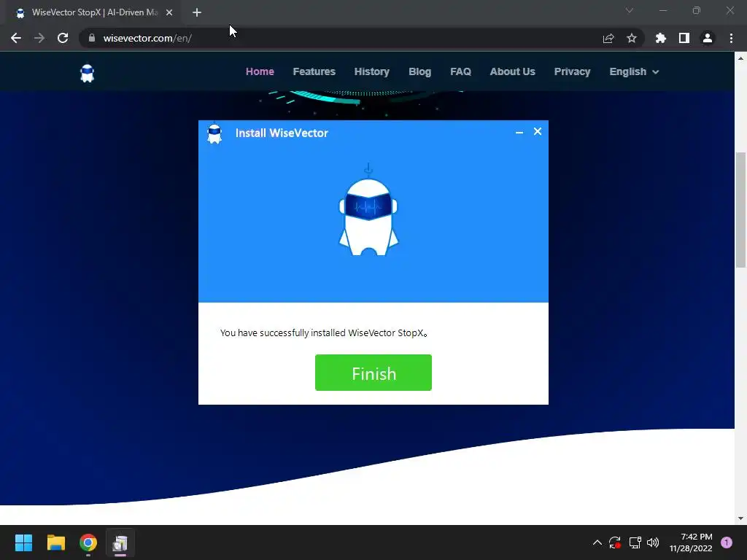Screen dimensions: 747x560
Task: Close the Install WiseVector dialog
Action: point(538,131)
